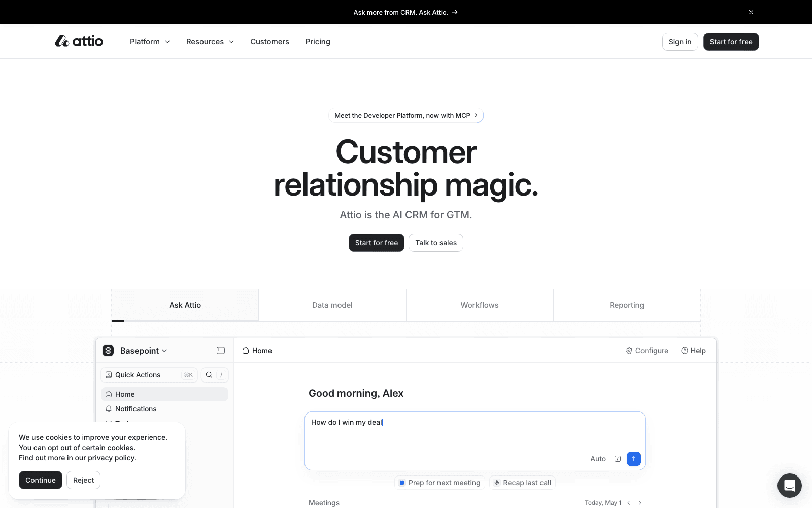The height and width of the screenshot is (508, 812).
Task: Go to the Customers page
Action: (269, 42)
